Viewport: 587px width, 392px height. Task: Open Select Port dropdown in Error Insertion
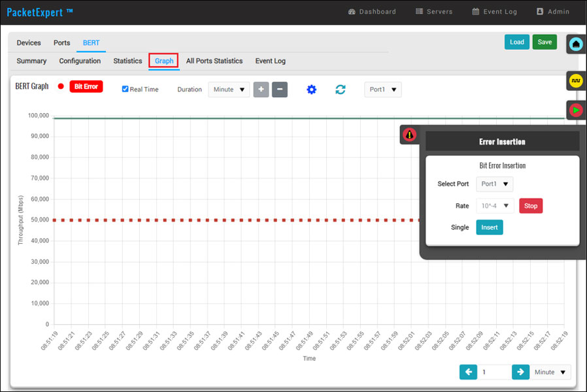(x=495, y=184)
